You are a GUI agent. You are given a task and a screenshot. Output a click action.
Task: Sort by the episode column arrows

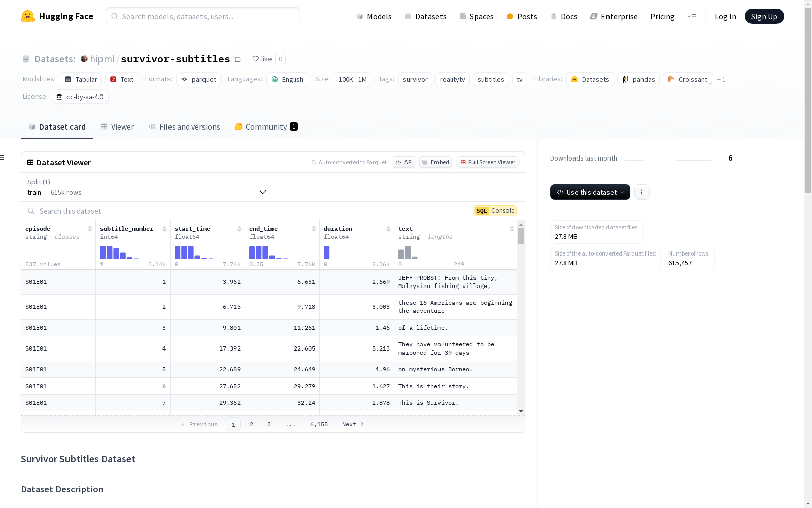[90, 229]
